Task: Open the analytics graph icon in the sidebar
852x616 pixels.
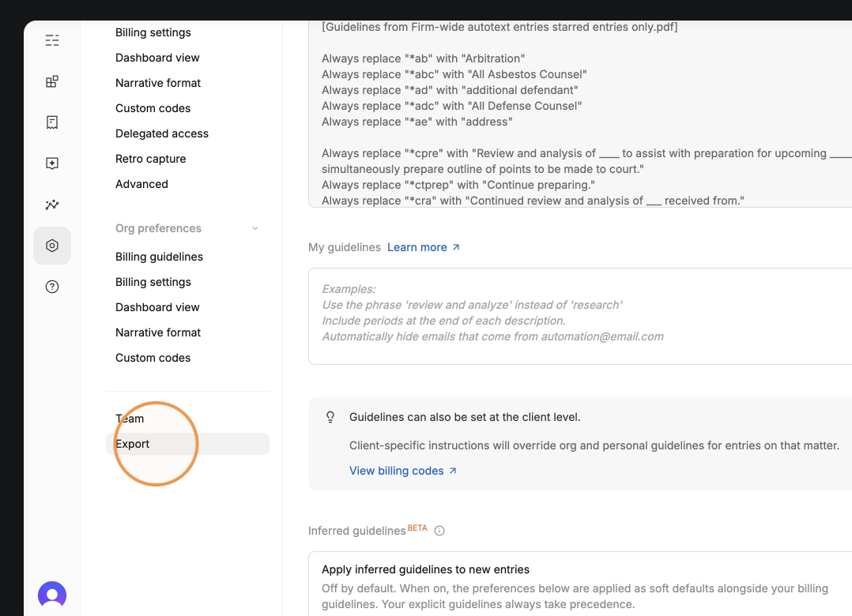Action: click(x=52, y=205)
